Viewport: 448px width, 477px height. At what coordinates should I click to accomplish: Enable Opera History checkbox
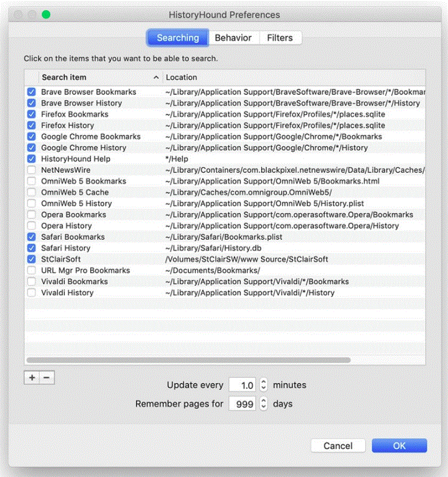(31, 226)
